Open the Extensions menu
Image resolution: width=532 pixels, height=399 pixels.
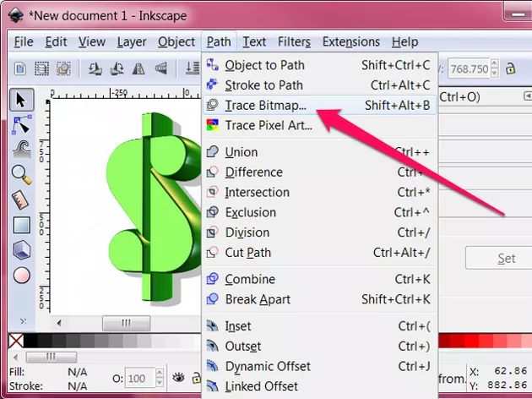point(350,41)
